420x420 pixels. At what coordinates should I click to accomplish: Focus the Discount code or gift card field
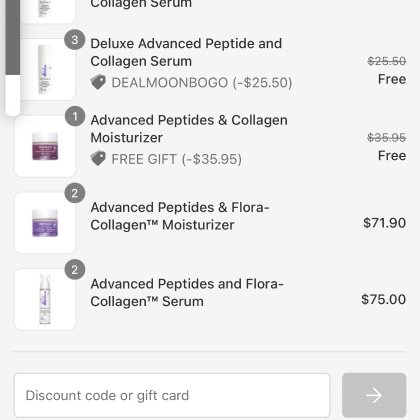pos(172,395)
